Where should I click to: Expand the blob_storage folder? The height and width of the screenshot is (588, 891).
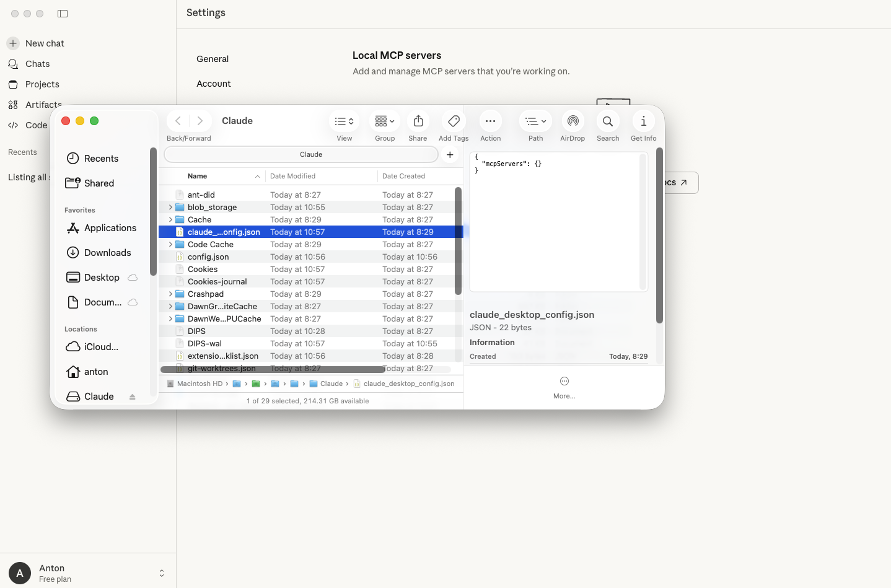coord(170,208)
